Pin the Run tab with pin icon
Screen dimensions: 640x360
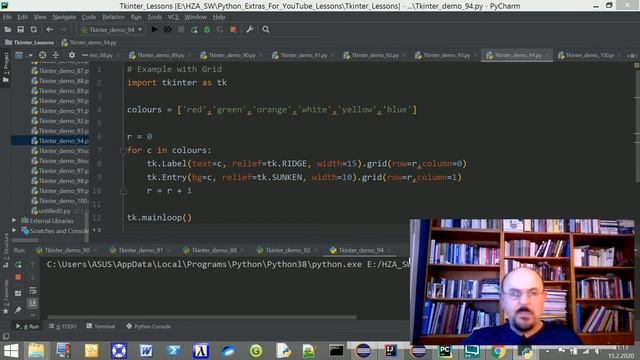[18, 310]
